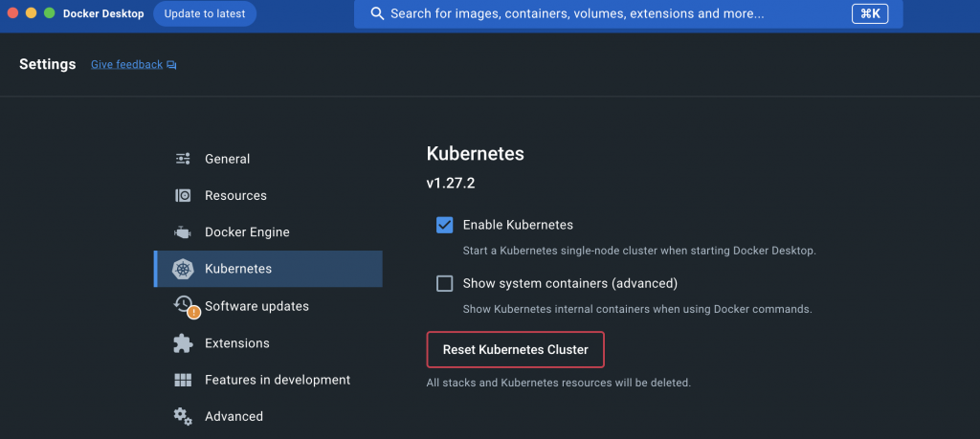Click the search magnifying glass icon
This screenshot has width=980, height=439.
[x=377, y=14]
